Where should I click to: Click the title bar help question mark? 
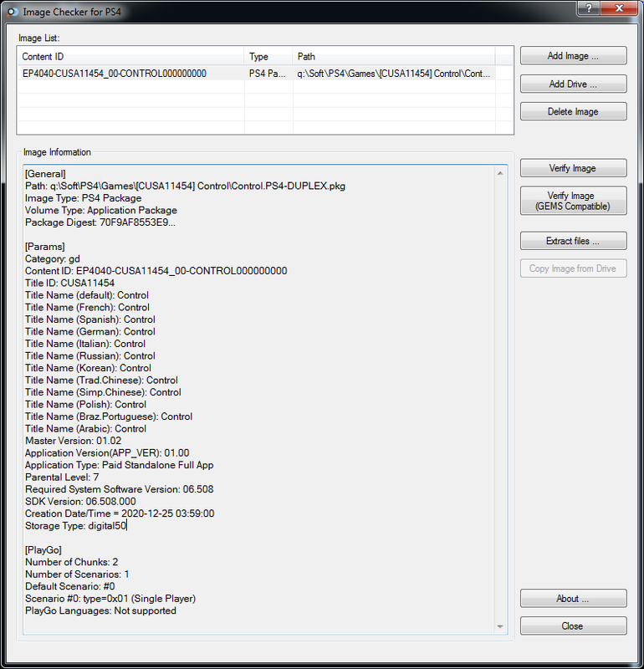pos(589,8)
